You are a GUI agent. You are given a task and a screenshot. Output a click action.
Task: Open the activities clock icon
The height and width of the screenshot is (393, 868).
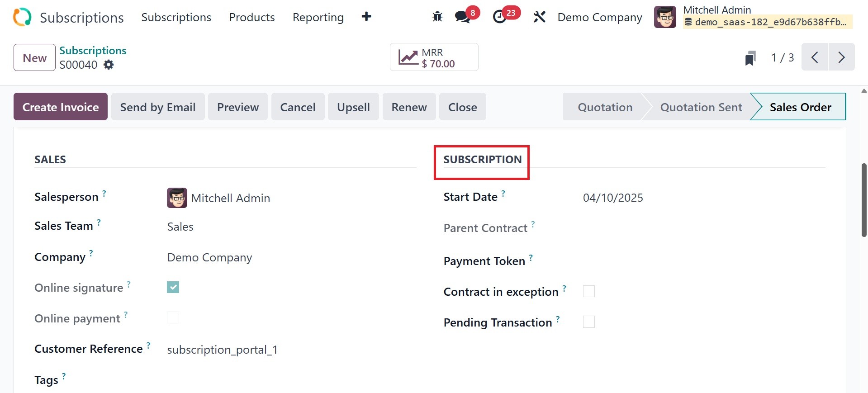point(500,17)
